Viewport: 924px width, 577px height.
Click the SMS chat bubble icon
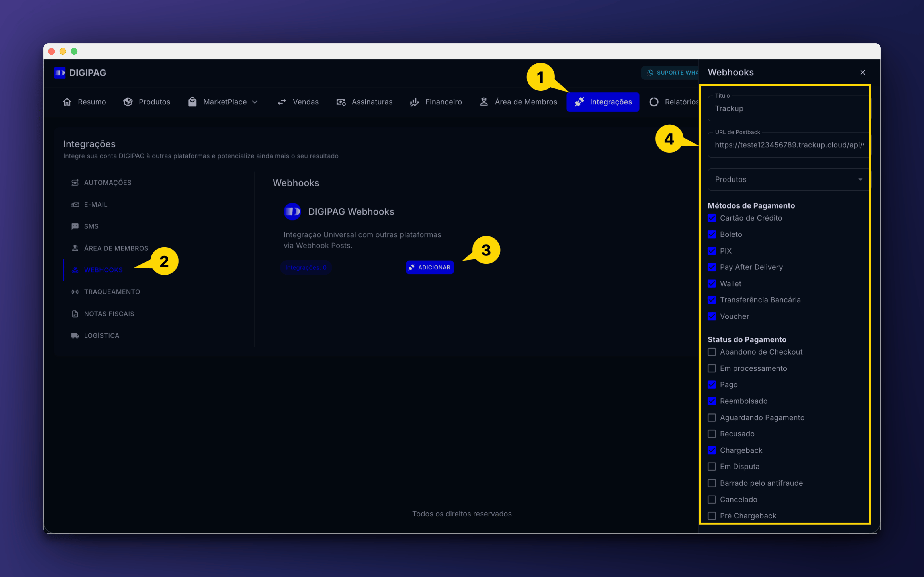pyautogui.click(x=75, y=227)
